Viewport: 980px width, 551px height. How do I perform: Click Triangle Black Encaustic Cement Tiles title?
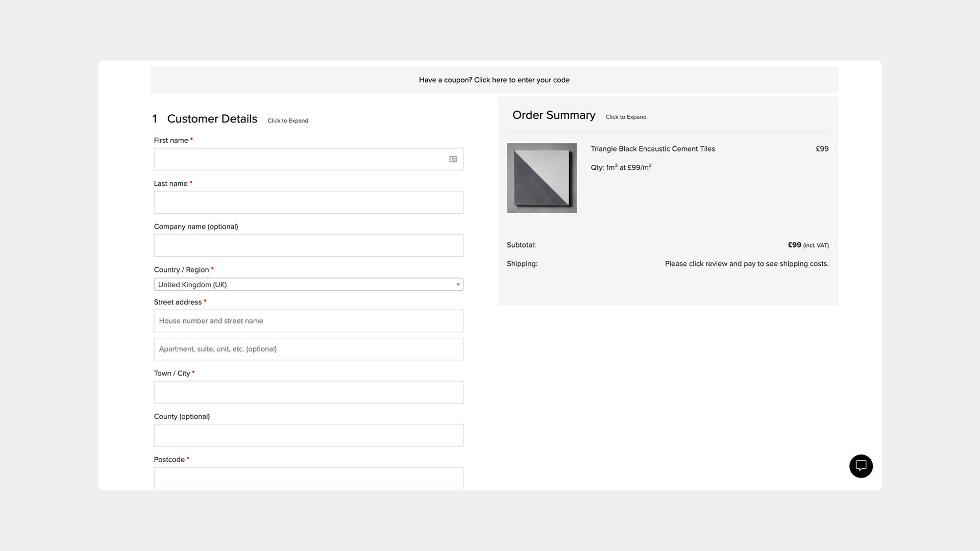(652, 149)
